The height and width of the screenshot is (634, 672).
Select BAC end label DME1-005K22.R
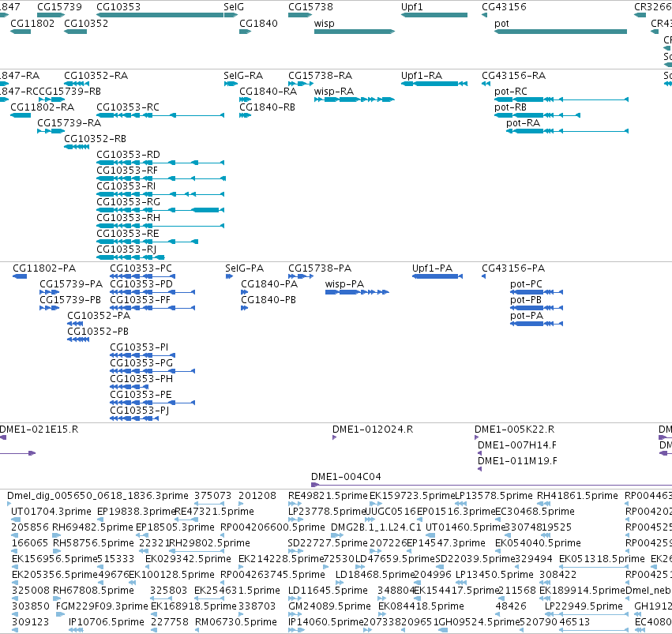[x=514, y=430]
